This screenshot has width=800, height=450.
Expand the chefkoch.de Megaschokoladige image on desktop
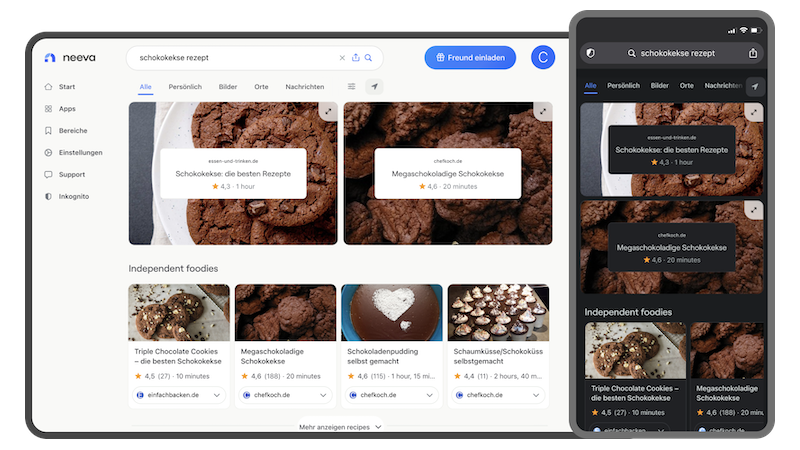[x=543, y=111]
